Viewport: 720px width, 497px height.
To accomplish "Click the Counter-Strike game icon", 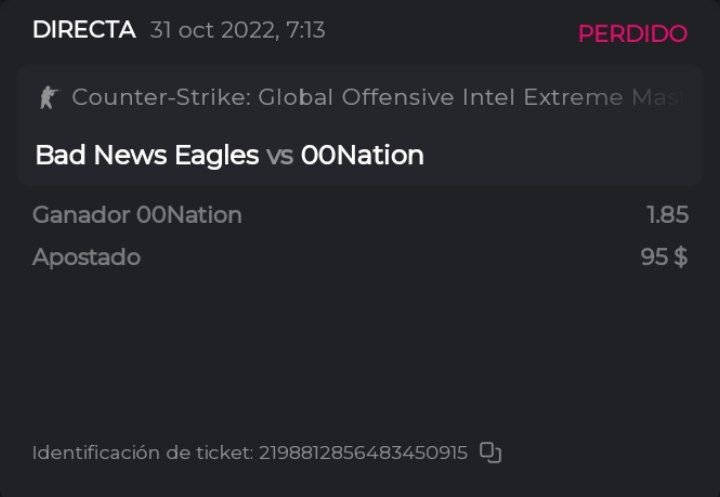I will (x=47, y=97).
